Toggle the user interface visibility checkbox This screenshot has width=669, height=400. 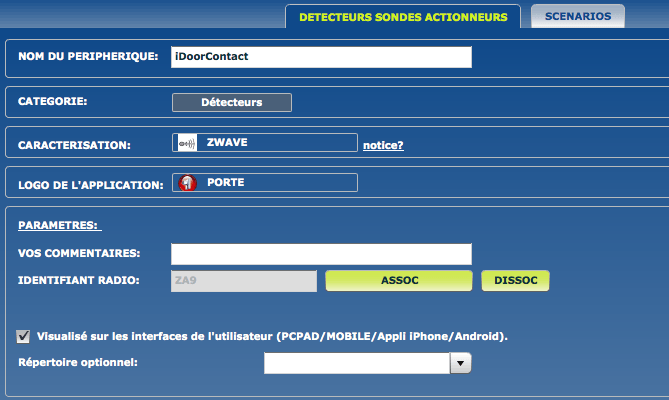[23, 336]
